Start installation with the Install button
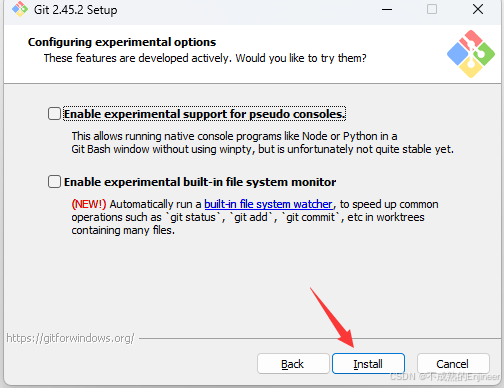This screenshot has width=504, height=388. (368, 364)
